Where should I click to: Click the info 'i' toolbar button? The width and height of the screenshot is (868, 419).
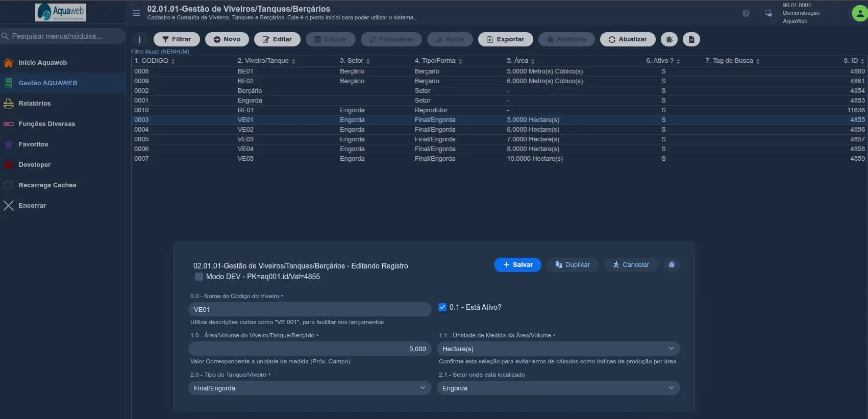pos(139,39)
